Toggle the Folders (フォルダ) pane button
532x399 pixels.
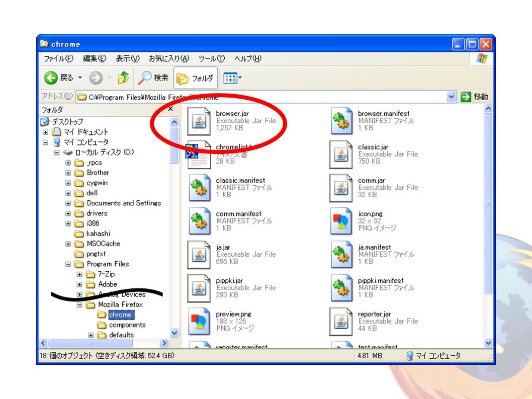click(x=196, y=78)
